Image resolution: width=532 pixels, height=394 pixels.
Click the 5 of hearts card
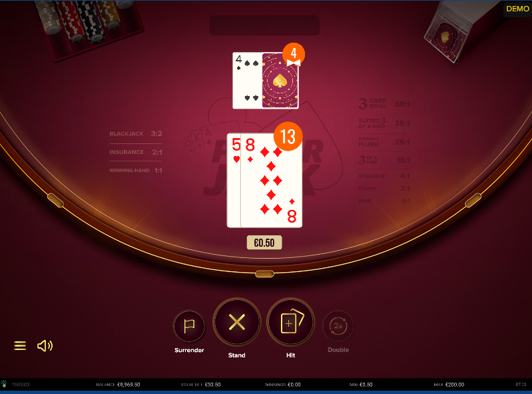[234, 181]
